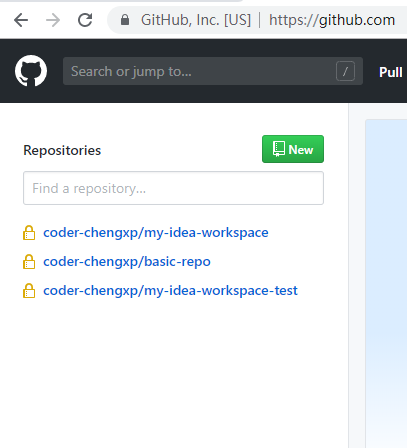Viewport: 407px width, 448px height.
Task: Click lock icon beside basic-repo
Action: (29, 262)
